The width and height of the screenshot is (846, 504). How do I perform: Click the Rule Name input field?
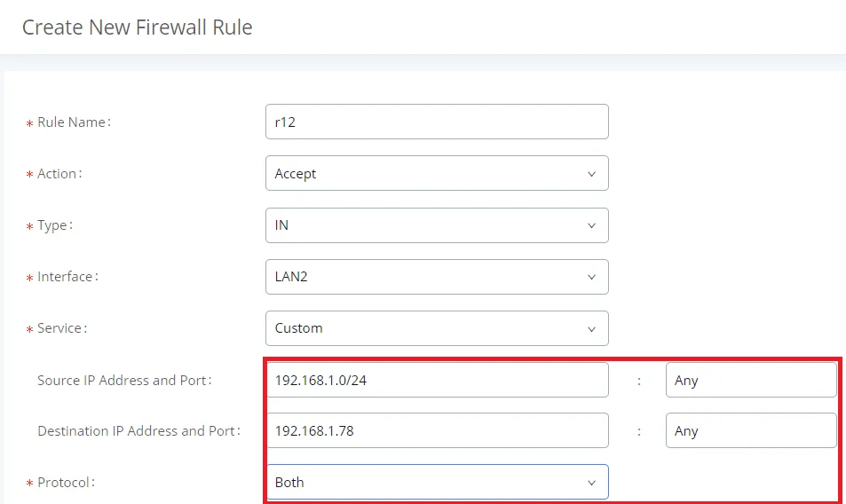[x=437, y=122]
